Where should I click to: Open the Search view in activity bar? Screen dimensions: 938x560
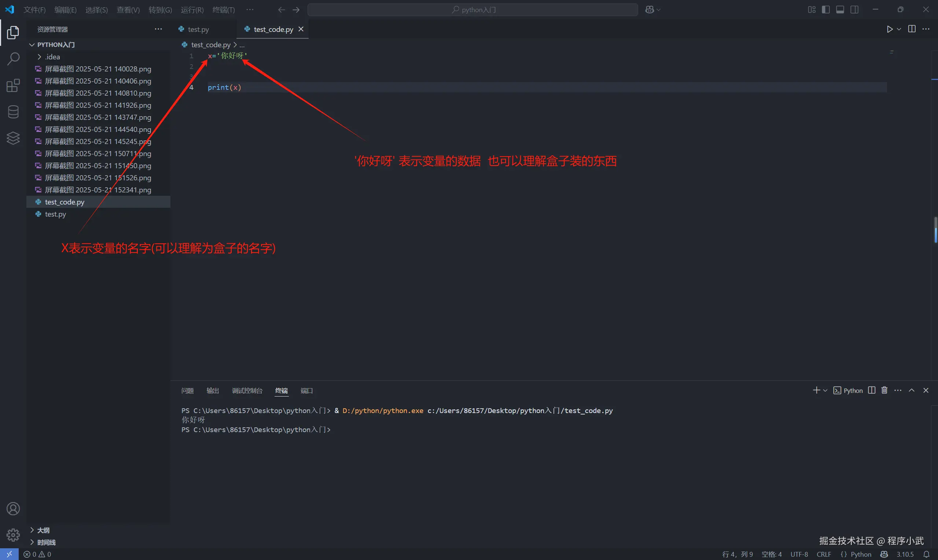[x=13, y=59]
